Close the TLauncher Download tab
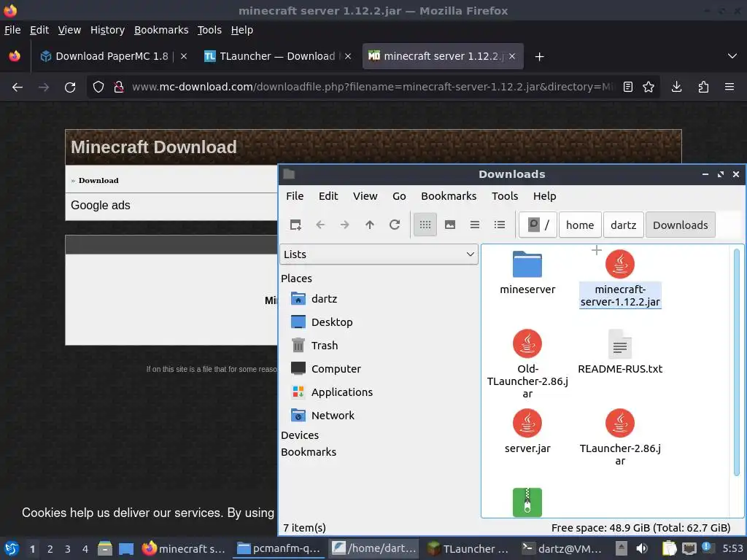Viewport: 747px width, 560px height. tap(348, 56)
